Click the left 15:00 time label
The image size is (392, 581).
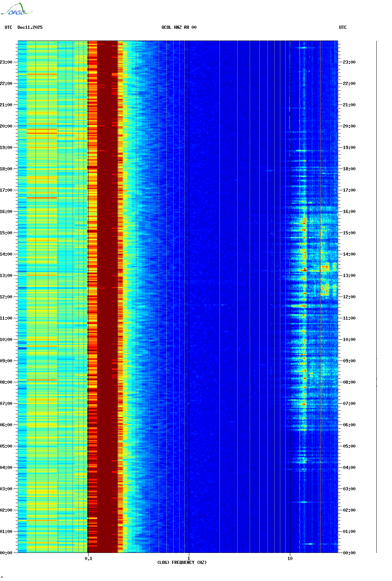[x=6, y=233]
